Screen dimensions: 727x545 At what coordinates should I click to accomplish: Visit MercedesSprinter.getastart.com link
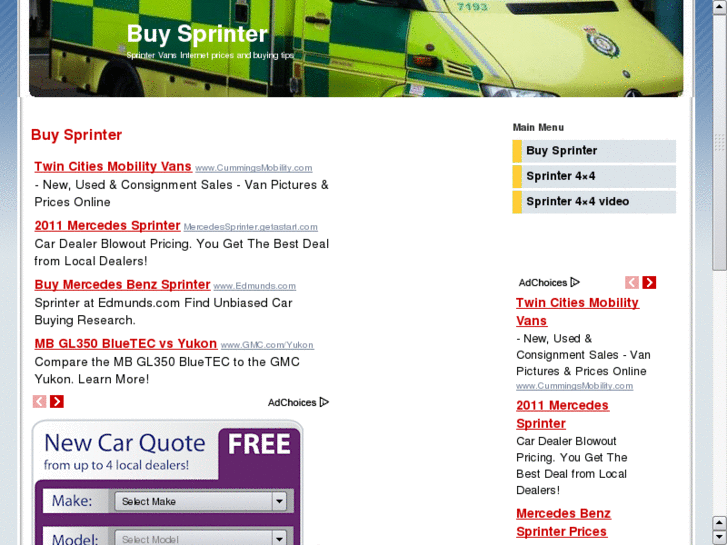point(250,227)
